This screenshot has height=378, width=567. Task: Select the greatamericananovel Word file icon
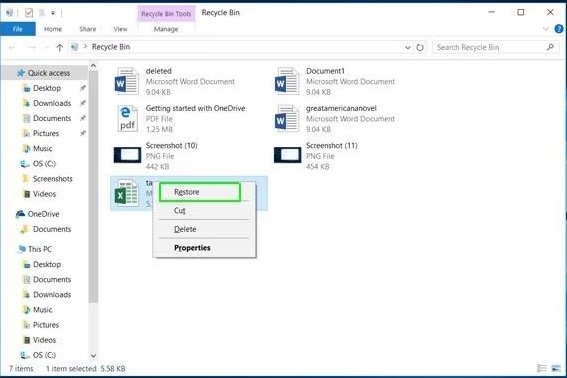point(287,118)
